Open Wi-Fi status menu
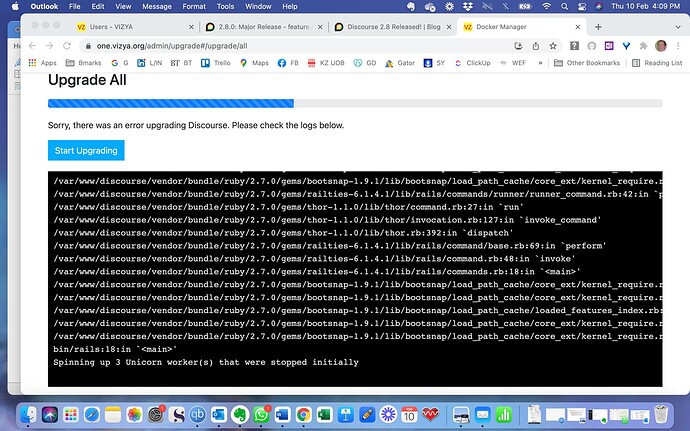 point(546,6)
